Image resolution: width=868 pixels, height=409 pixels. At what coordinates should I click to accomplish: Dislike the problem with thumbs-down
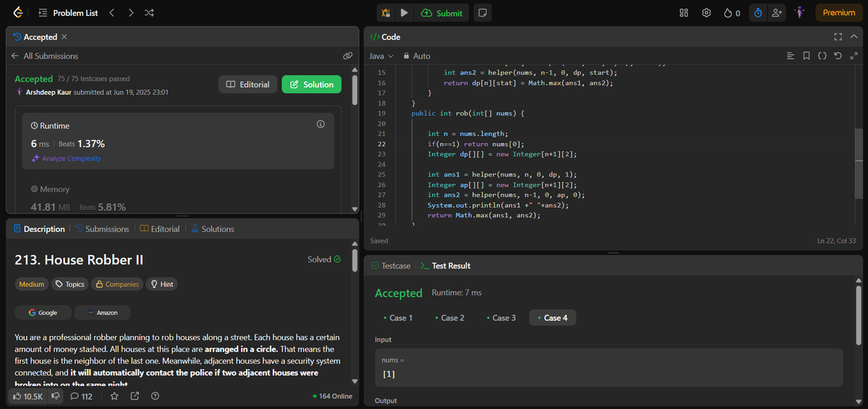tap(55, 396)
